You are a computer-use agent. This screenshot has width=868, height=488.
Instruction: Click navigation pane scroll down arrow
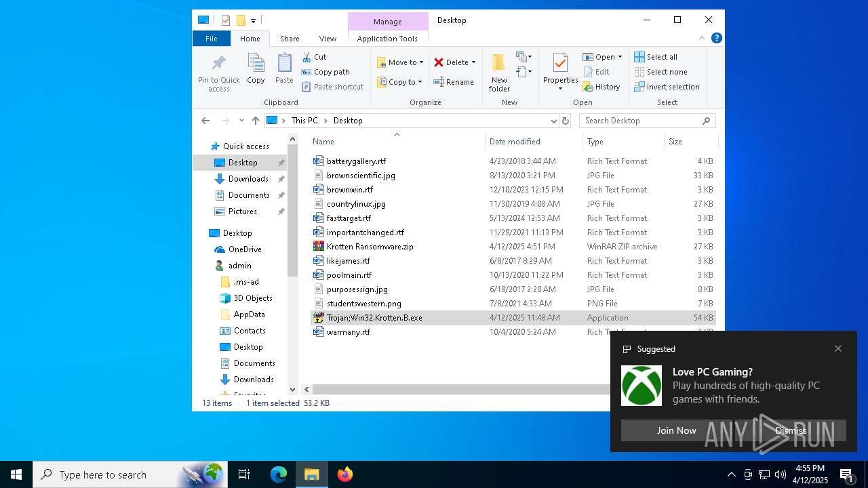click(x=293, y=390)
